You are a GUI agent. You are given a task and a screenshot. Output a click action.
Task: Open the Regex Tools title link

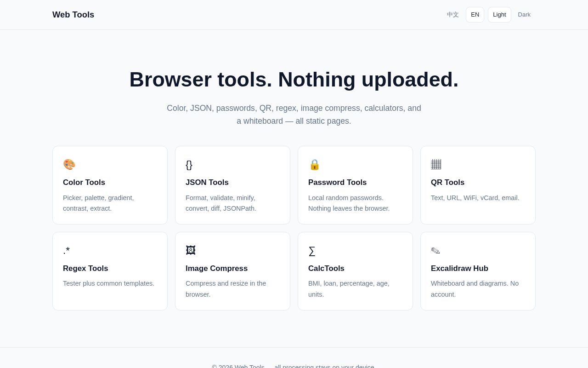click(x=85, y=269)
